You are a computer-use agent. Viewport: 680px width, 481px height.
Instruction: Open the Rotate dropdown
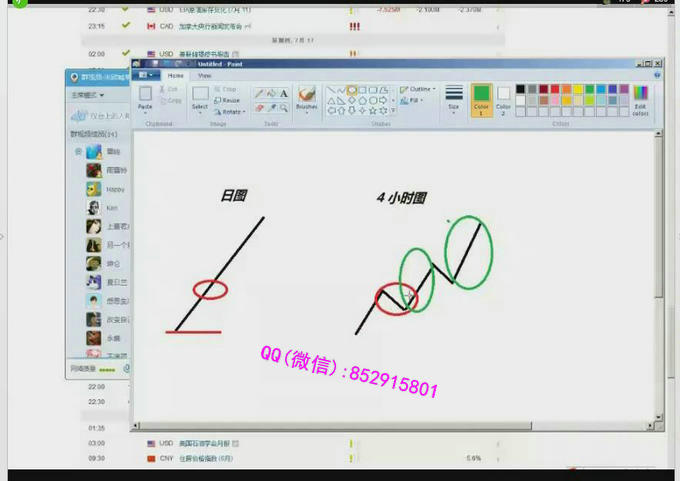pos(229,111)
